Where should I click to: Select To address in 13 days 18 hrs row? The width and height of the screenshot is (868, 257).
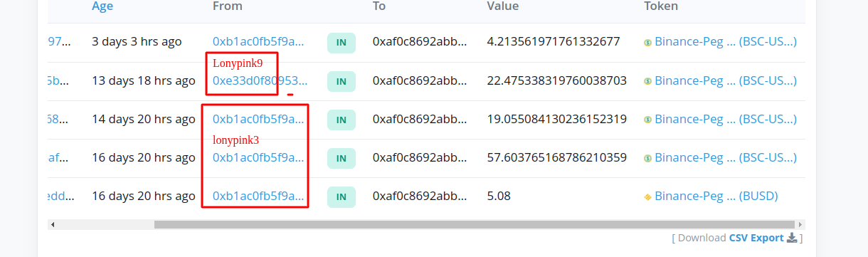(420, 80)
